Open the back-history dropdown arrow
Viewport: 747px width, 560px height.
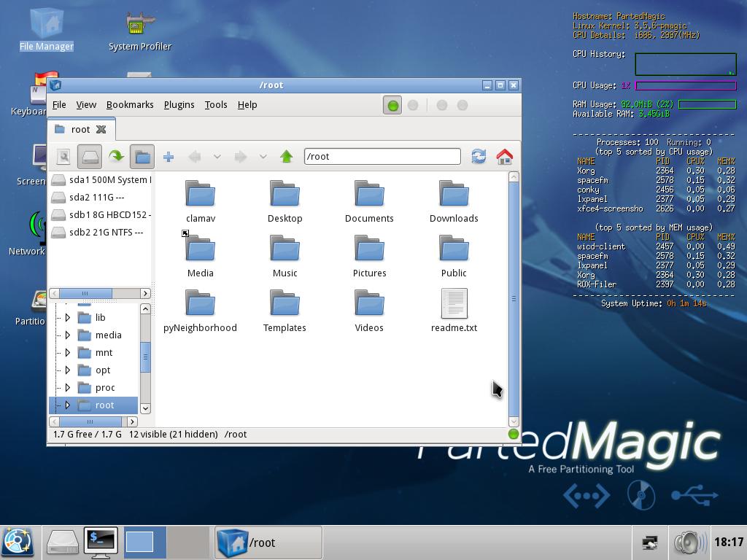pyautogui.click(x=217, y=157)
